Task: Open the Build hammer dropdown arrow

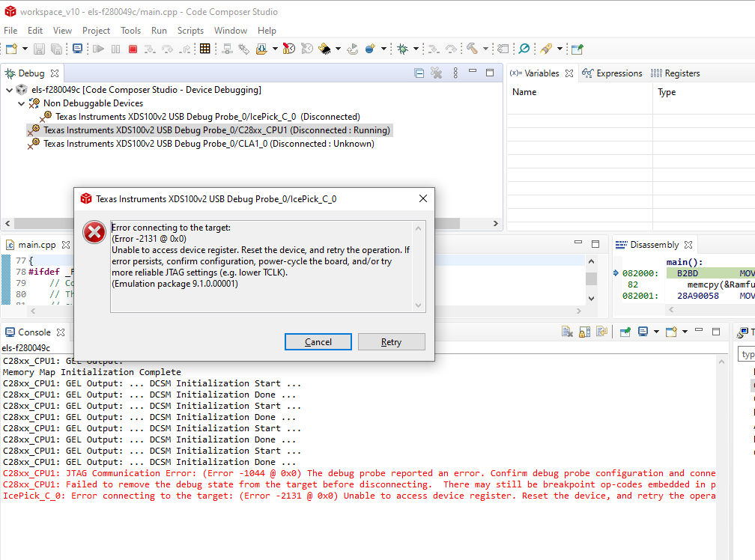Action: tap(485, 49)
